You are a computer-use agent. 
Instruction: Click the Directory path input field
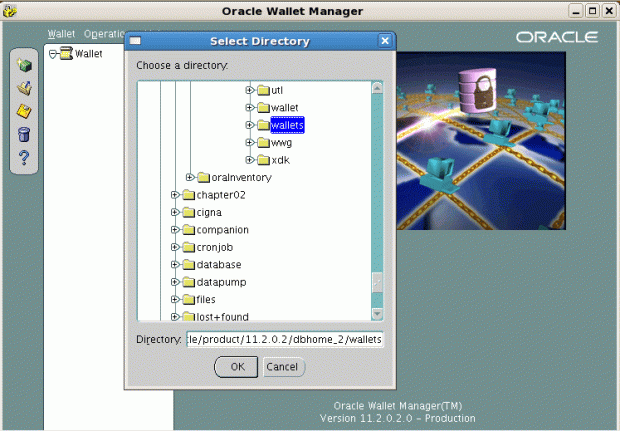coord(285,340)
